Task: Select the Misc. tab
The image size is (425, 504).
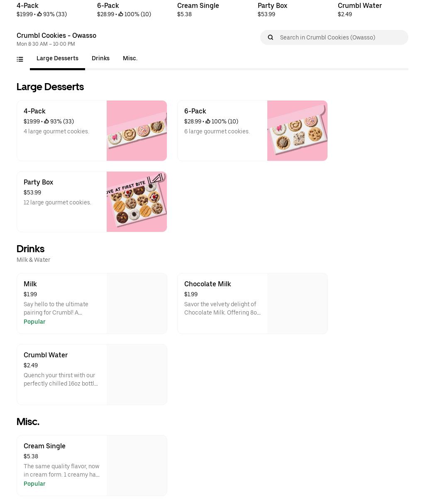Action: tap(130, 59)
